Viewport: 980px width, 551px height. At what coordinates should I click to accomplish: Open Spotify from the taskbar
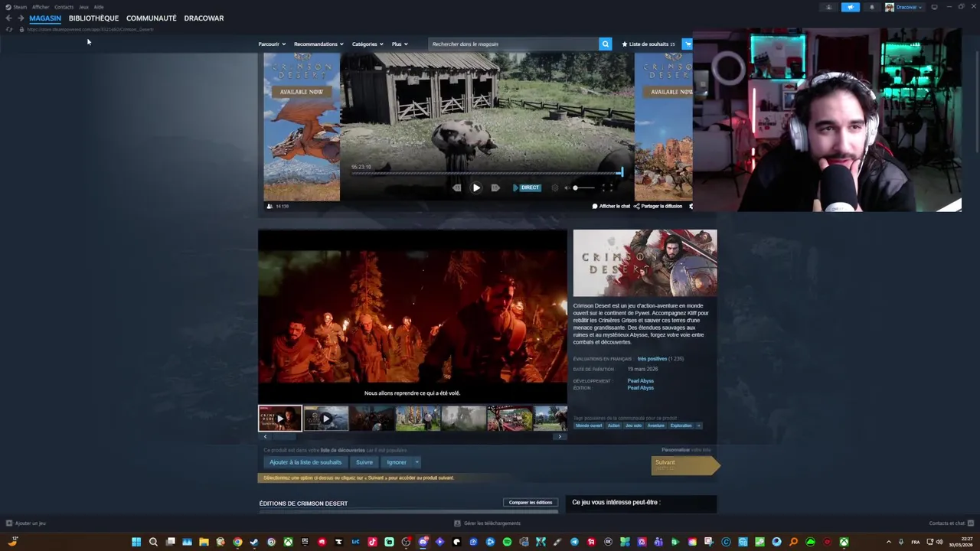tap(507, 542)
